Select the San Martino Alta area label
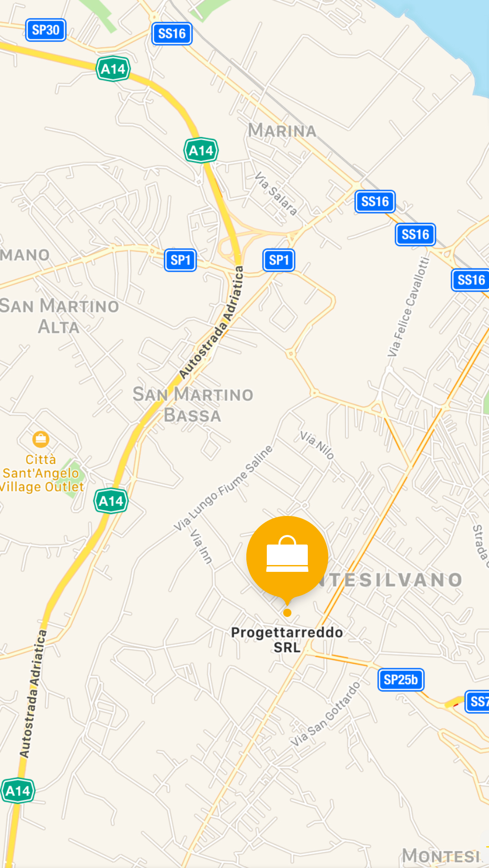 [x=59, y=316]
